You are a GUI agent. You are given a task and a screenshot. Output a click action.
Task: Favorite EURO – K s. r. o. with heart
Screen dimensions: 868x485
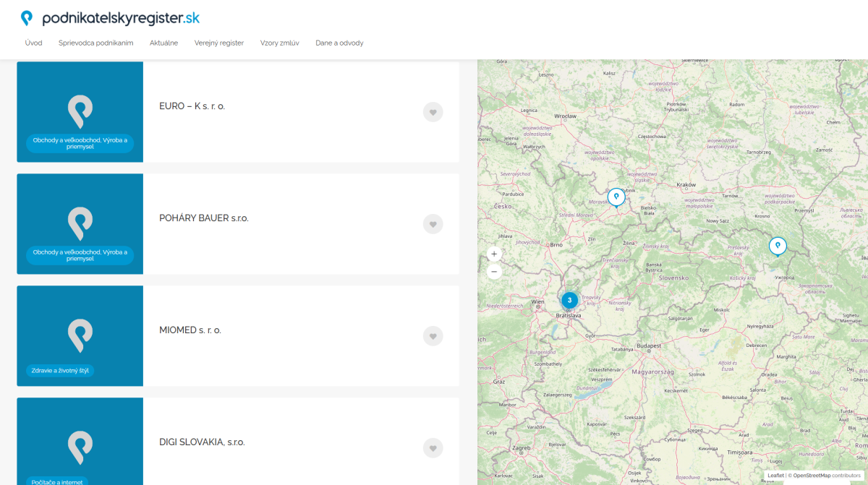click(x=433, y=112)
